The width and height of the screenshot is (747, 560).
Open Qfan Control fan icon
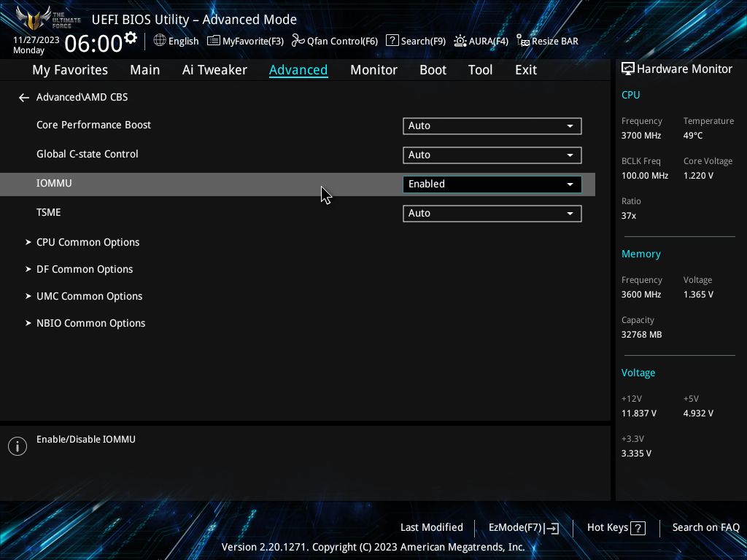point(298,41)
